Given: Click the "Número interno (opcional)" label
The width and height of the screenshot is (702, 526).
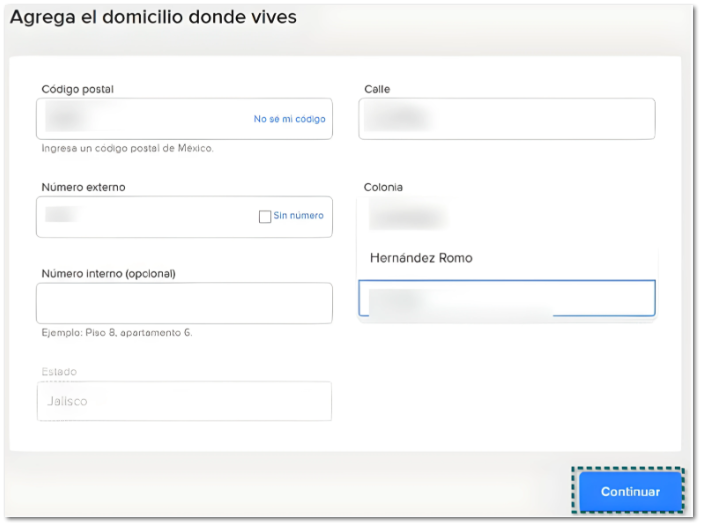Looking at the screenshot, I should click(x=108, y=273).
